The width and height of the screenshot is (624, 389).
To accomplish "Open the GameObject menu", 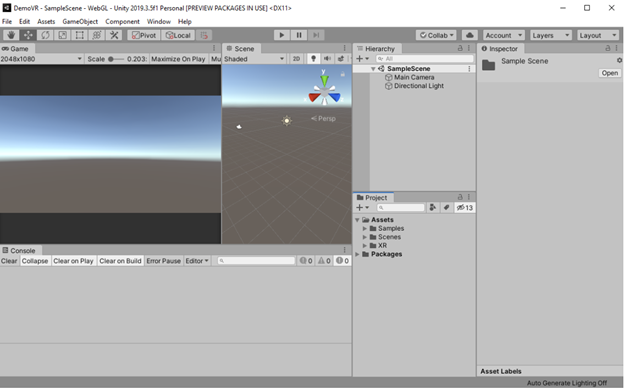I will pyautogui.click(x=80, y=22).
